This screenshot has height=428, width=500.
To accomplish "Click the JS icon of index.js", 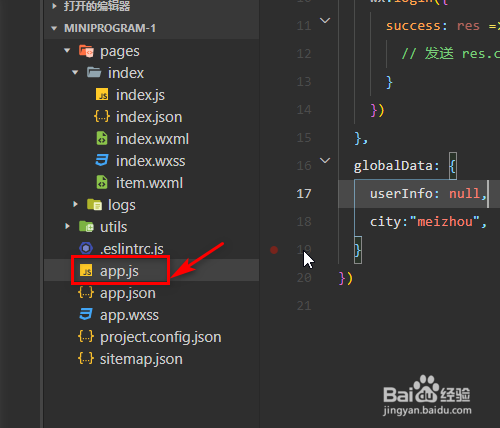I will point(102,94).
